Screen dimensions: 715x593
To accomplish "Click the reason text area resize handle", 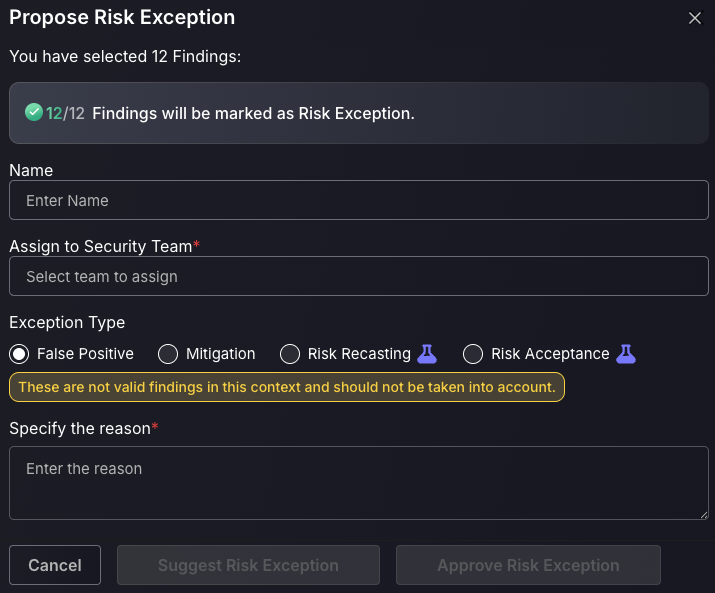I will click(704, 515).
